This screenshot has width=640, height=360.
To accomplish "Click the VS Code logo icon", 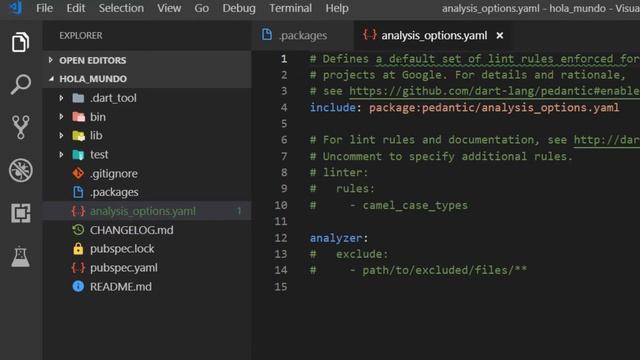I will point(15,7).
